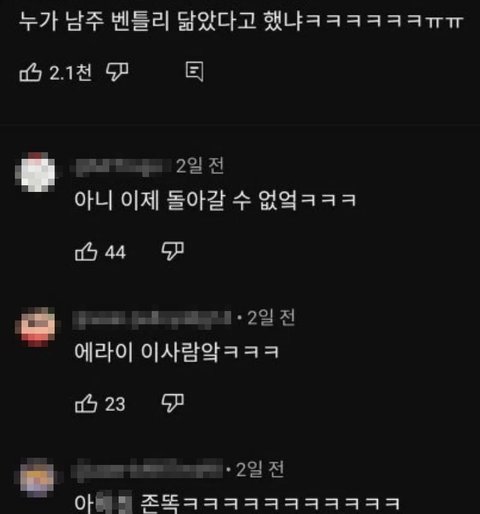This screenshot has height=514, width=480.
Task: Select the '에라이 이사람앜ㅋㅋㅋ' comment text
Action: click(176, 352)
